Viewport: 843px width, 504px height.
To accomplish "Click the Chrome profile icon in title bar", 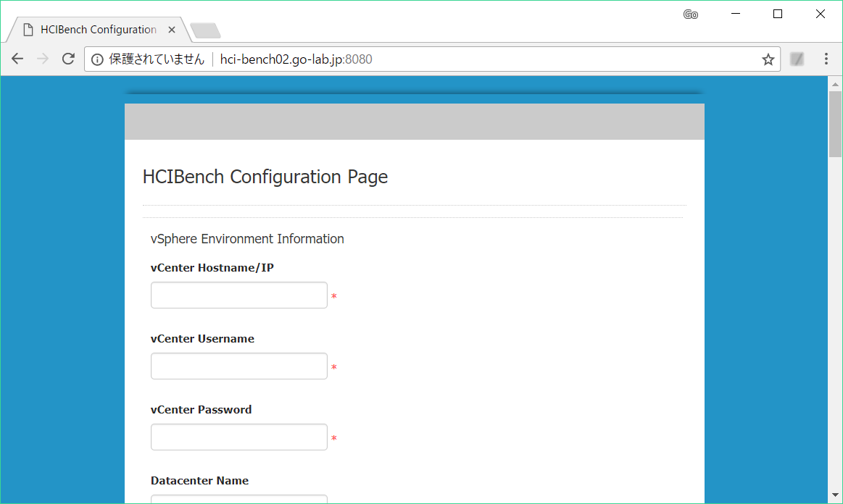I will pyautogui.click(x=691, y=14).
